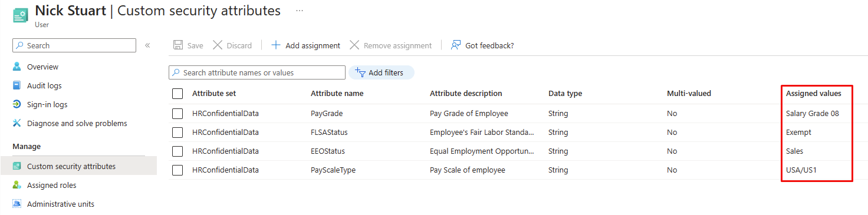Screen dimensions: 868x215
Task: Open Sign-in logs icon entry
Action: tap(17, 104)
